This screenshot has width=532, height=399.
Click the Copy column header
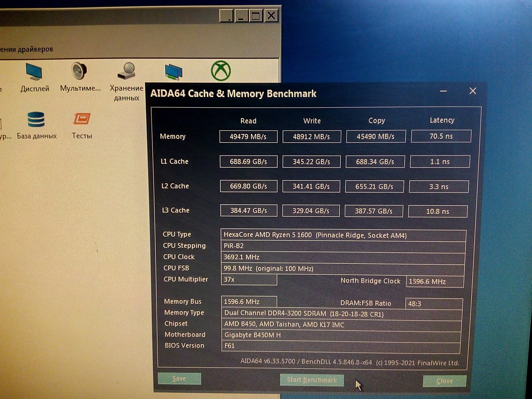pos(376,120)
